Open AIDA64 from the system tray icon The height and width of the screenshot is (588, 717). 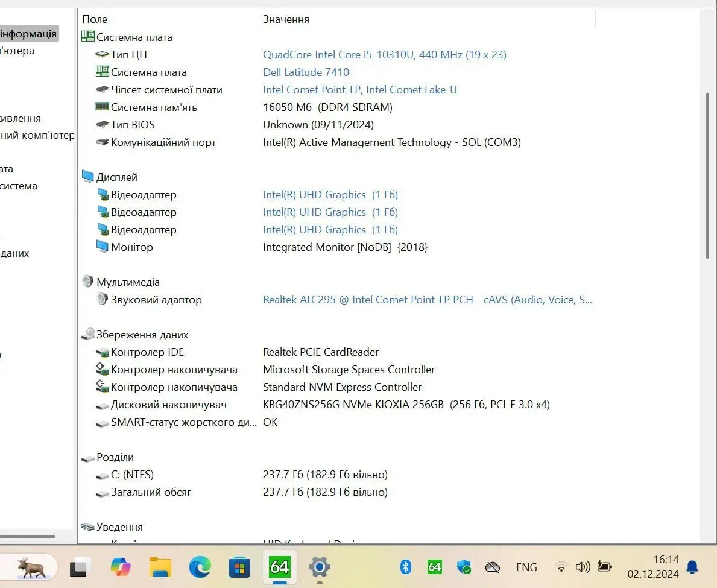[434, 567]
